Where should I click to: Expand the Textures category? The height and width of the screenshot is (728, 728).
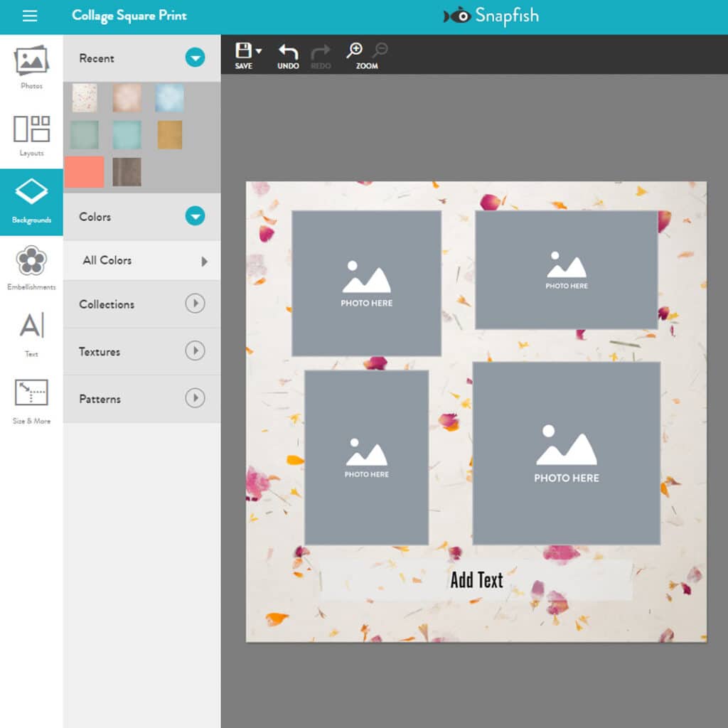(x=195, y=351)
